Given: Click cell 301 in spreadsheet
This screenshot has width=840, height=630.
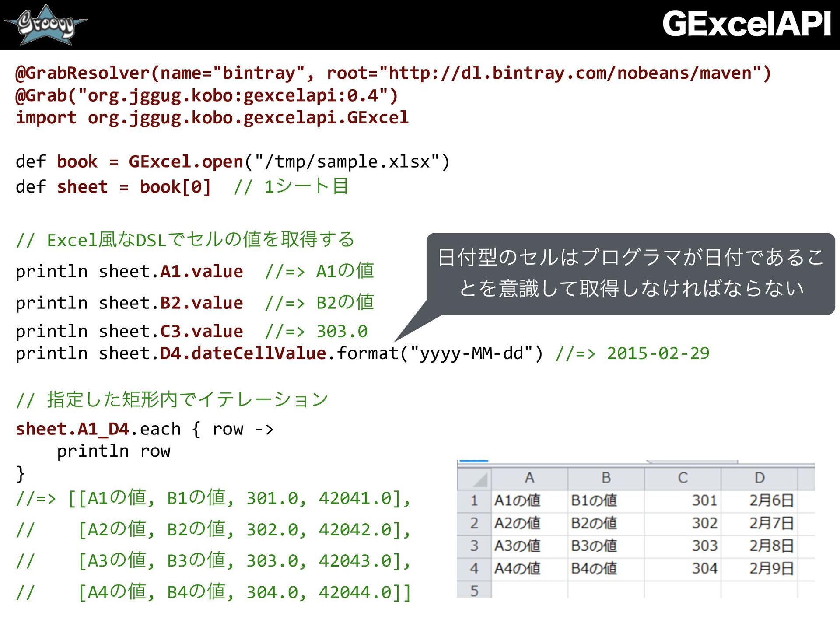Looking at the screenshot, I should [682, 501].
